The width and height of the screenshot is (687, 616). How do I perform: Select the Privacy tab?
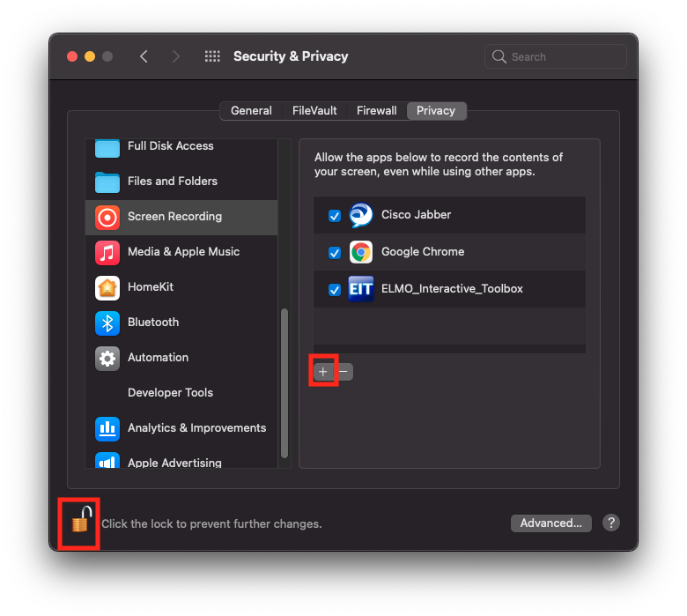(436, 110)
